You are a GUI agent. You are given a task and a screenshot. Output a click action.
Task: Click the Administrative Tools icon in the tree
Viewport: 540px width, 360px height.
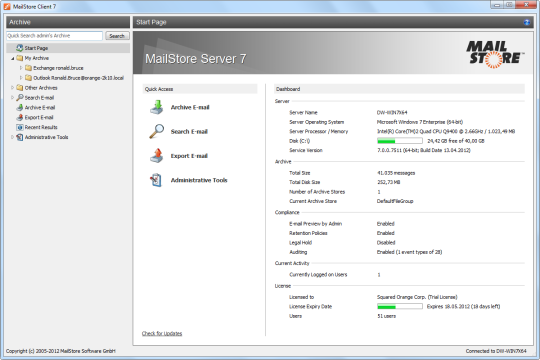(x=20, y=137)
